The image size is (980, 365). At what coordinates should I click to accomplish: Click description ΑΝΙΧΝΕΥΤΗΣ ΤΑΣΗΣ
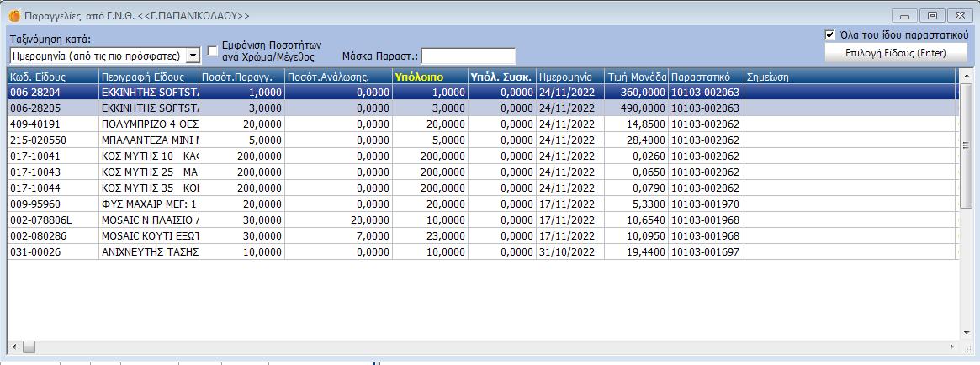[x=150, y=251]
